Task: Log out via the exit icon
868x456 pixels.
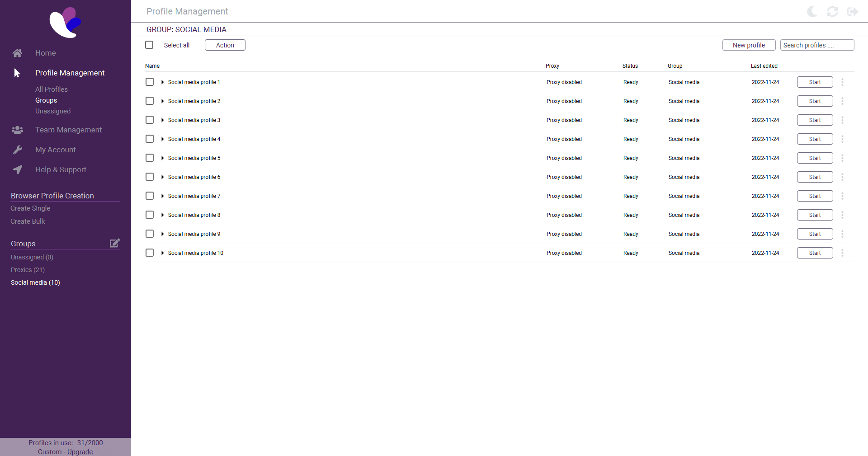Action: click(853, 12)
